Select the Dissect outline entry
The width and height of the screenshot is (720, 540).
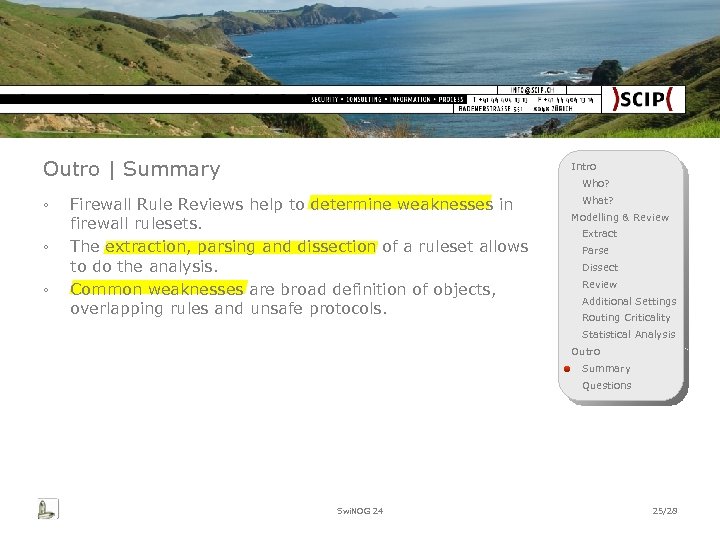(x=600, y=268)
